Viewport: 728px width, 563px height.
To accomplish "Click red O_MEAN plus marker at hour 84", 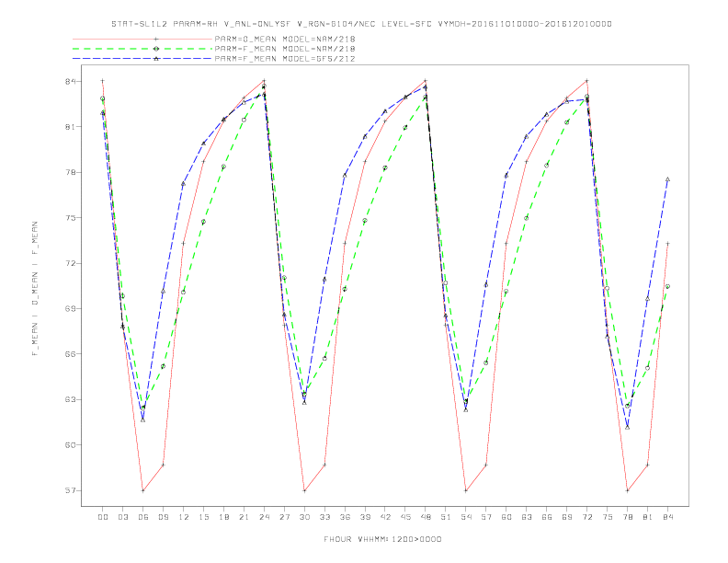I will (667, 244).
